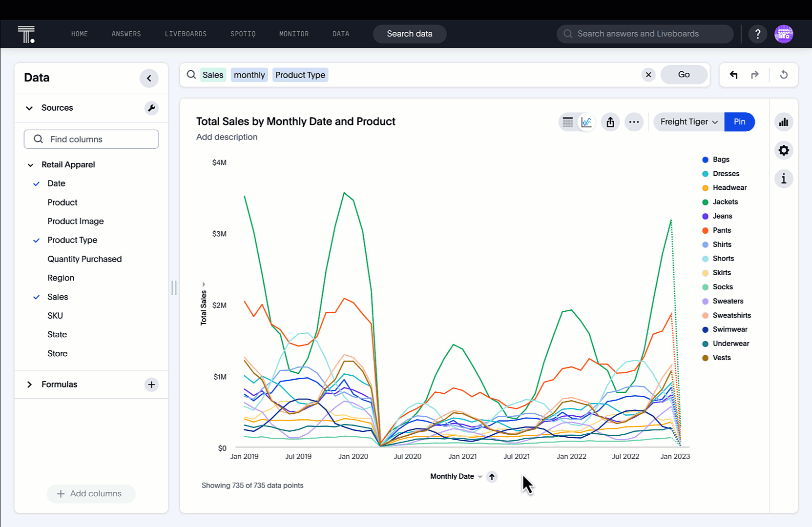Open the SPOTIQ tab
The height and width of the screenshot is (527, 812).
click(x=243, y=34)
